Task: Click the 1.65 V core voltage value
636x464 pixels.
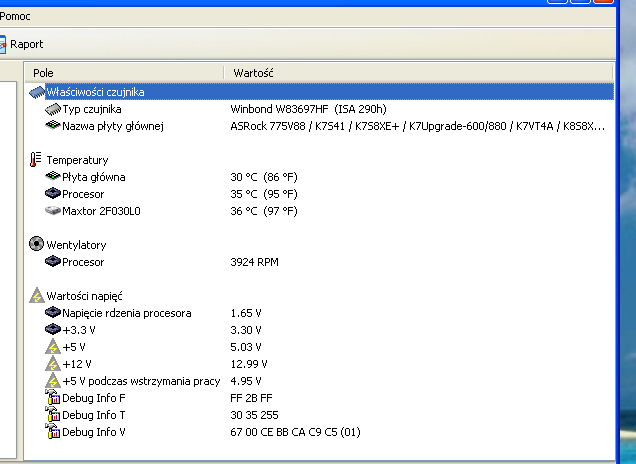Action: (x=246, y=313)
